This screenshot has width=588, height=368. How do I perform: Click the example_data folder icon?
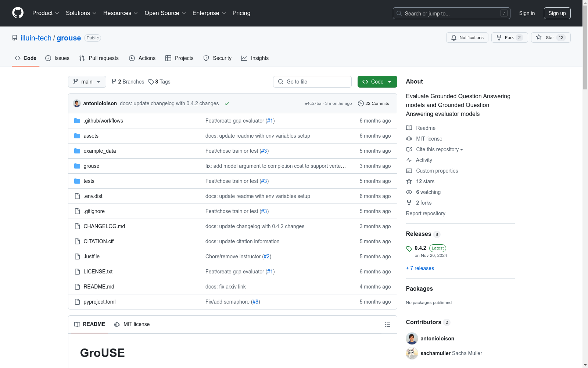(77, 151)
